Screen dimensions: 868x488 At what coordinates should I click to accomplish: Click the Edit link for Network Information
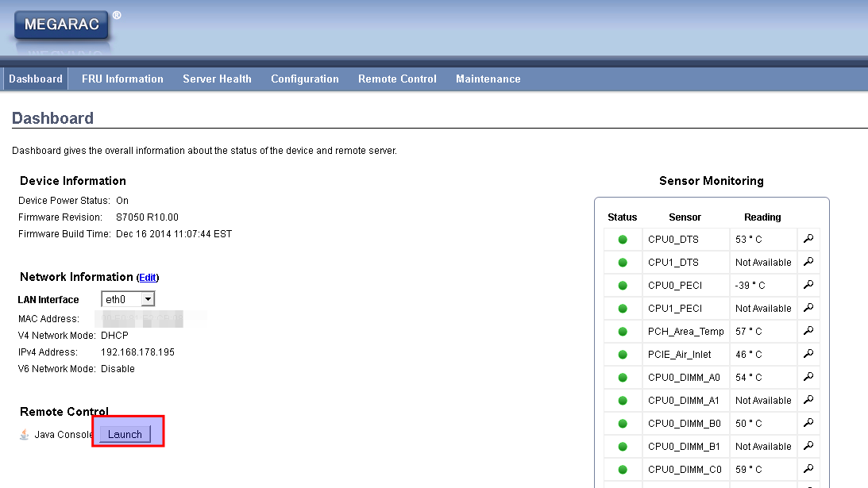point(148,278)
